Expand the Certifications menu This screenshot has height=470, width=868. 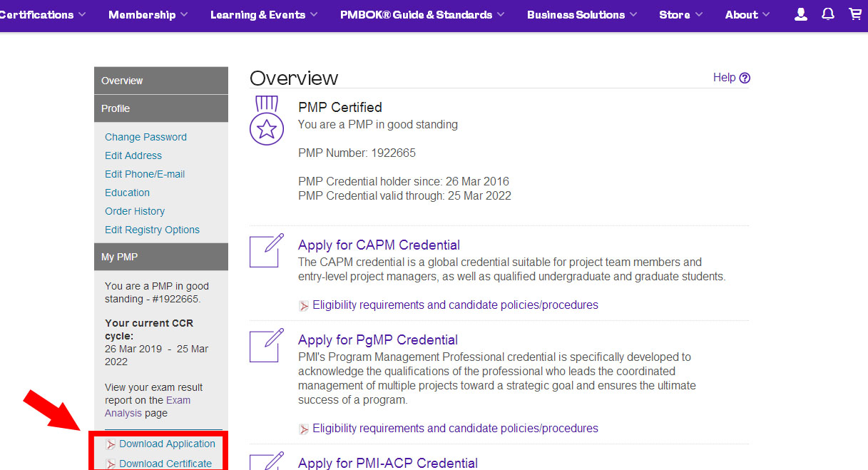[43, 14]
